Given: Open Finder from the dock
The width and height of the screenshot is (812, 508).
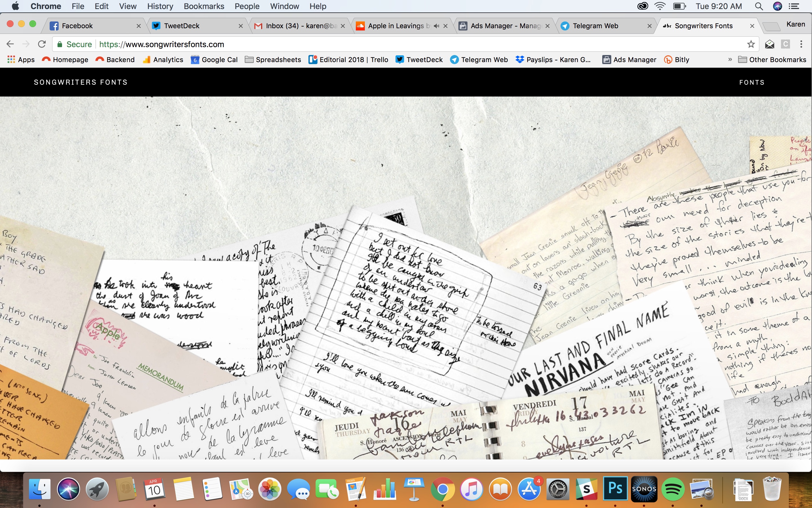Looking at the screenshot, I should (39, 489).
